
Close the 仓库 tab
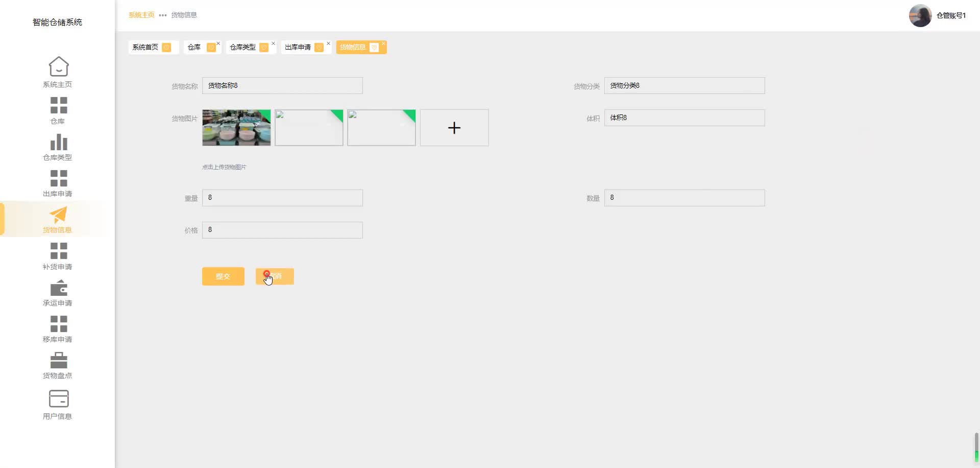[218, 43]
